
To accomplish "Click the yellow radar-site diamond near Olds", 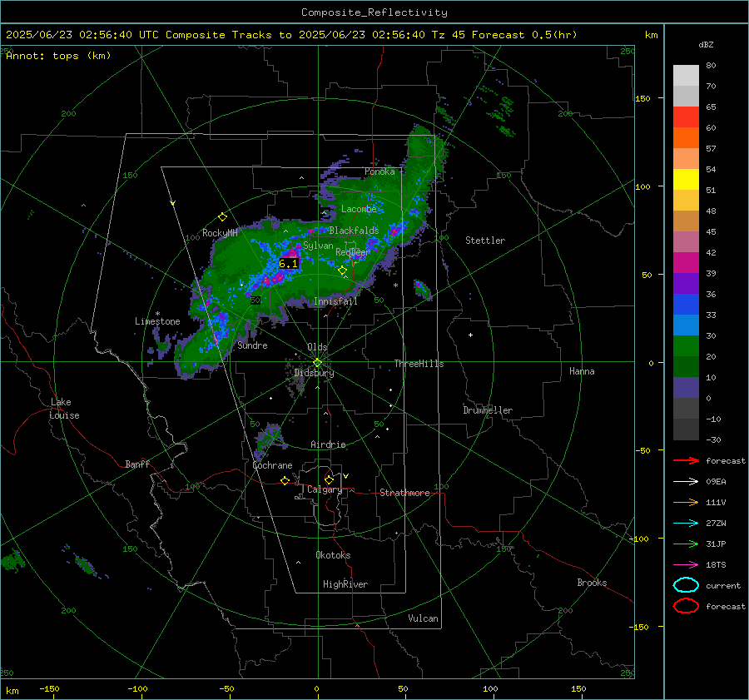I will (317, 363).
